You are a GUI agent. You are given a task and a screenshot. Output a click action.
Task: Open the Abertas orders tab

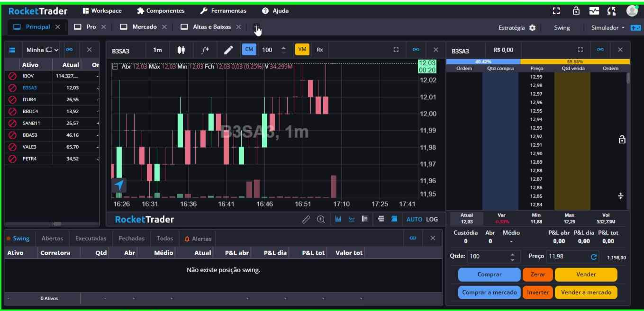pyautogui.click(x=52, y=239)
